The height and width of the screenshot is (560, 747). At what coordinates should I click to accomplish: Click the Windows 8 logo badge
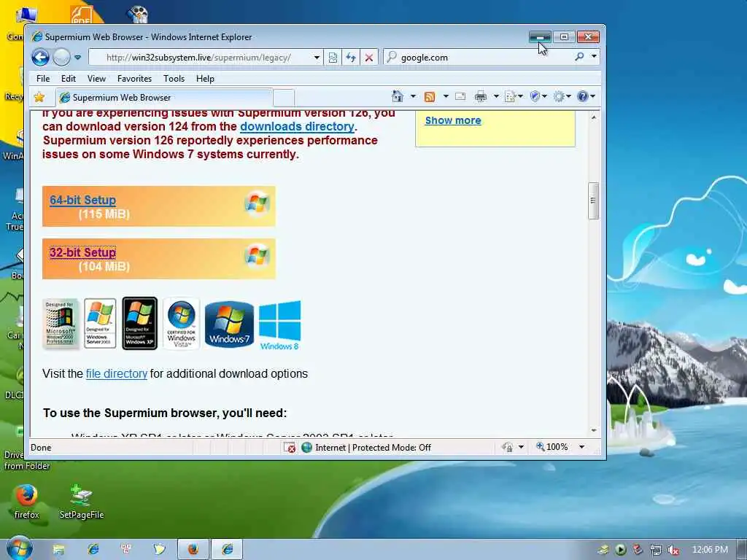279,325
